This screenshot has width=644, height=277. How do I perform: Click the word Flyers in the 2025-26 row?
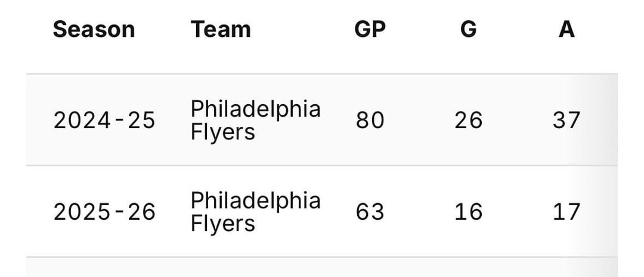coord(222,224)
